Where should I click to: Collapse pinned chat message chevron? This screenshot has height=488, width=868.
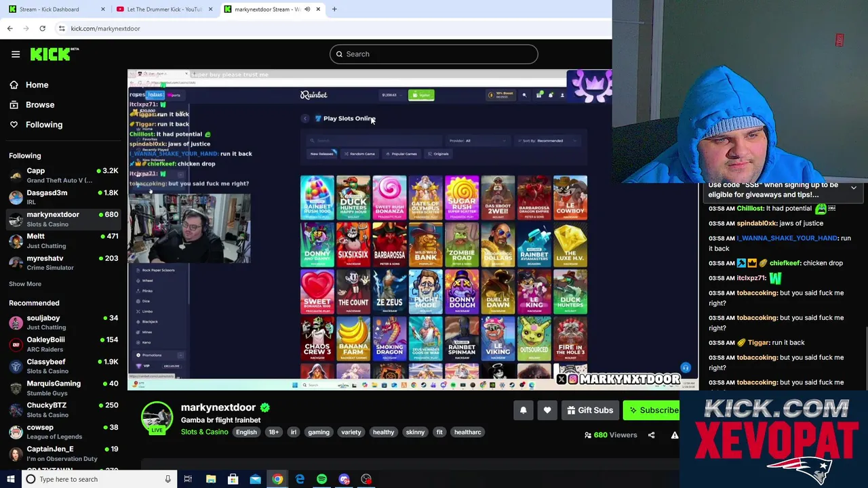(853, 188)
